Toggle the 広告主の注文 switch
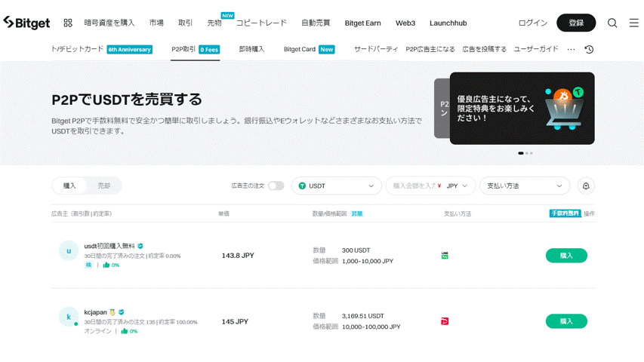 tap(276, 186)
